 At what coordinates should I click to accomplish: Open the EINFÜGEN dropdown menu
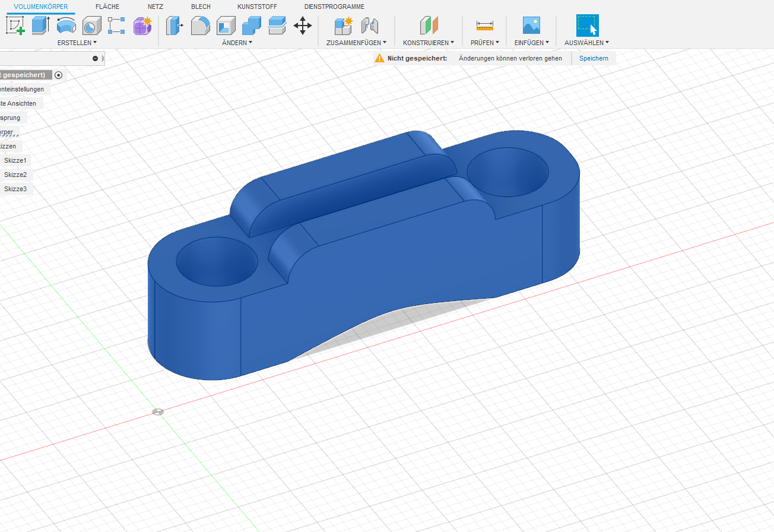coord(532,43)
